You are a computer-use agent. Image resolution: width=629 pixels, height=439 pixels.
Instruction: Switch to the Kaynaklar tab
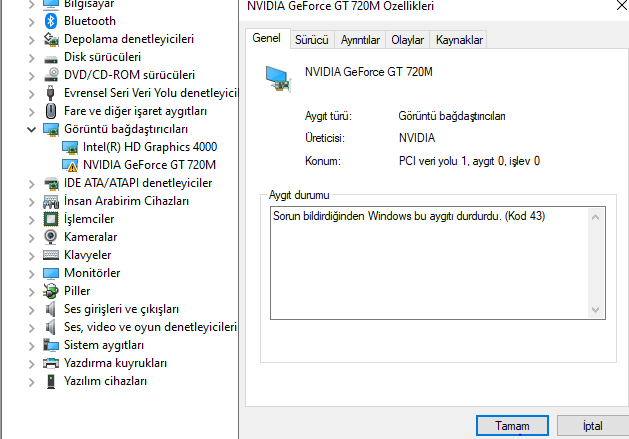pyautogui.click(x=459, y=40)
